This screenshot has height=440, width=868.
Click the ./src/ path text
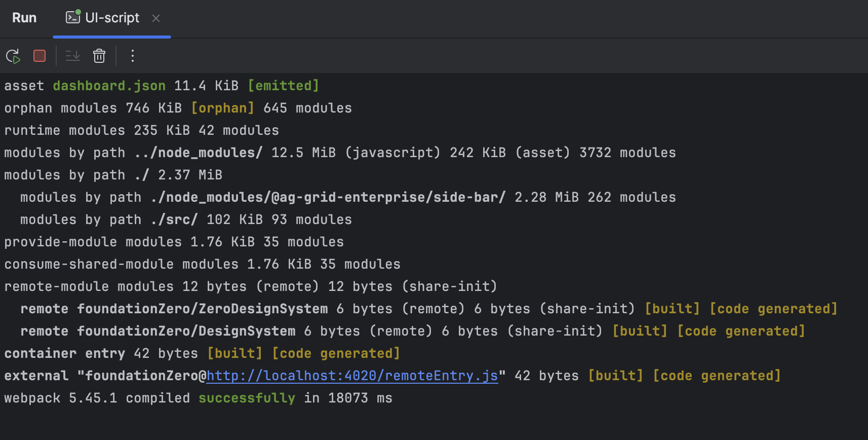174,219
